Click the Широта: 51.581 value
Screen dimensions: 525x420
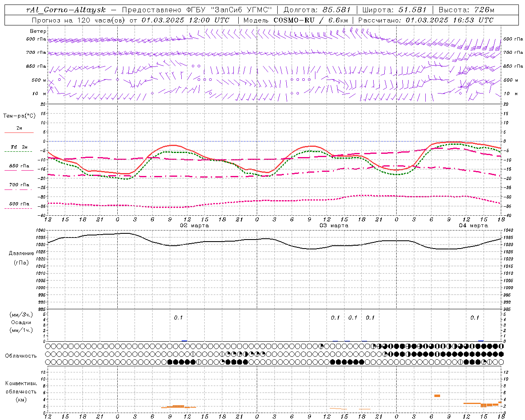pyautogui.click(x=394, y=10)
